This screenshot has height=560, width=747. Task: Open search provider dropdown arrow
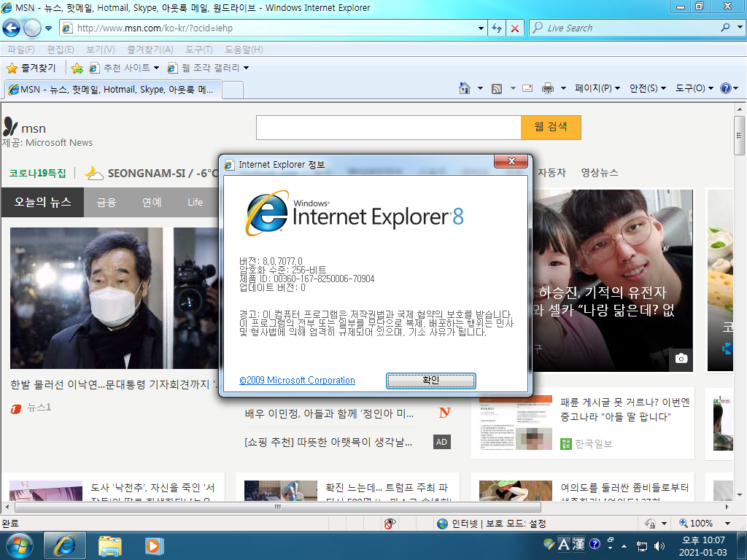pyautogui.click(x=740, y=28)
